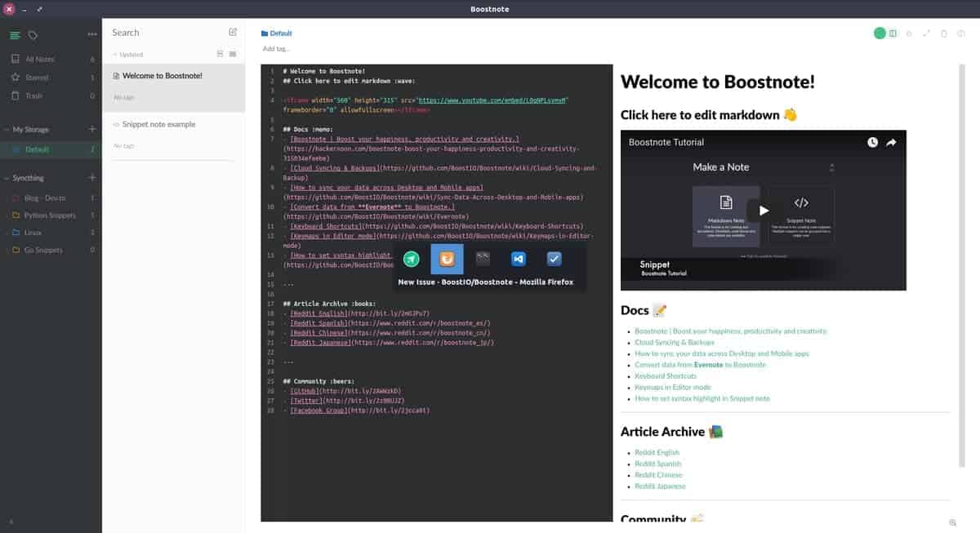This screenshot has height=533, width=980.
Task: Select All Notes in sidebar
Action: coord(39,60)
